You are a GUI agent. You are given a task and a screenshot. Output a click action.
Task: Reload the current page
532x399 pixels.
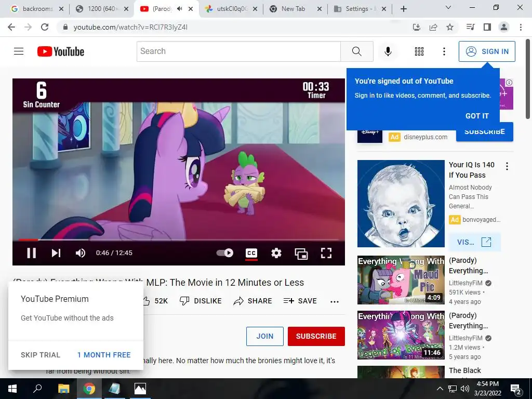point(45,27)
